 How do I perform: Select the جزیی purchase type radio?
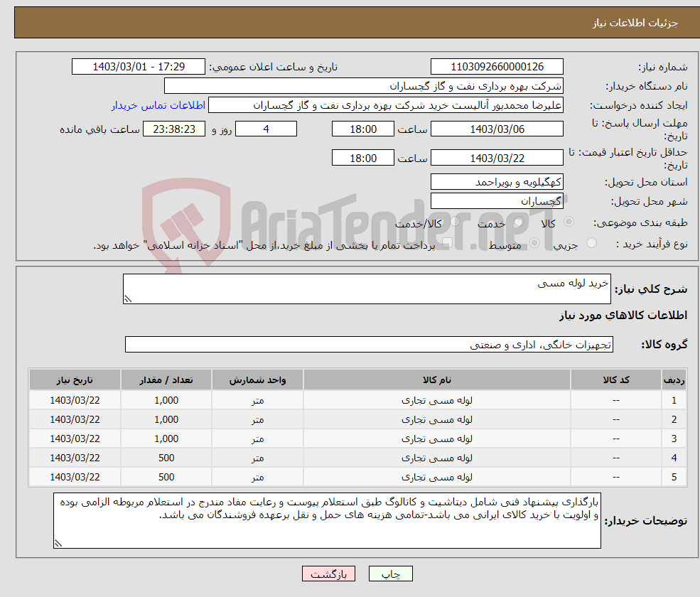[x=591, y=243]
